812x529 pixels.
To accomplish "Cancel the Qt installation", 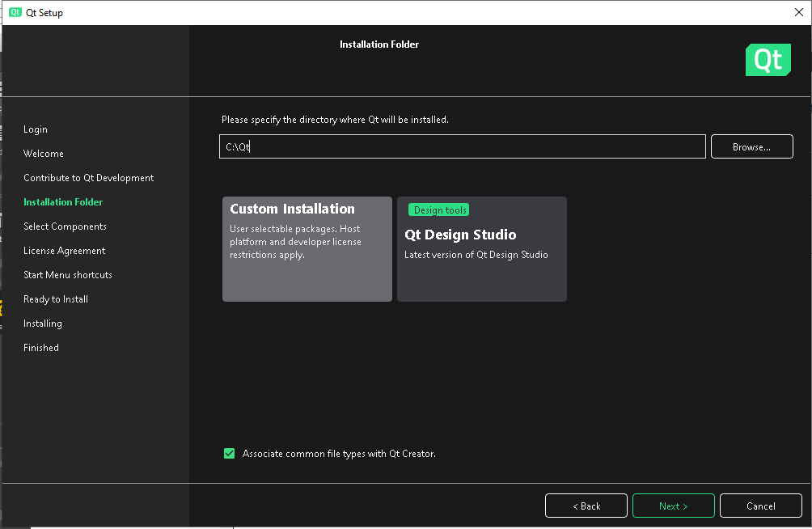I will [x=761, y=506].
